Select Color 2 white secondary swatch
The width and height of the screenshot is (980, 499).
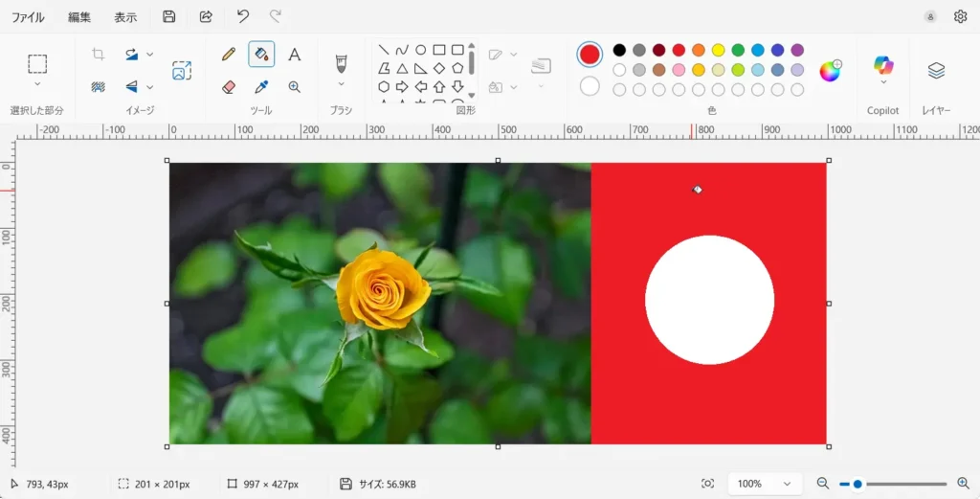pos(590,86)
